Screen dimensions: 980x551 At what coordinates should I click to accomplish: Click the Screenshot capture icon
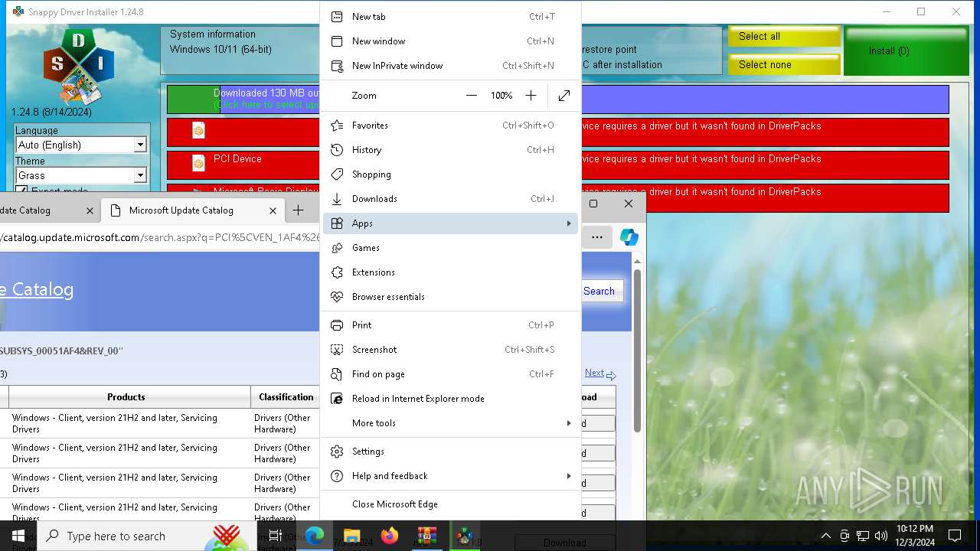[x=336, y=350]
